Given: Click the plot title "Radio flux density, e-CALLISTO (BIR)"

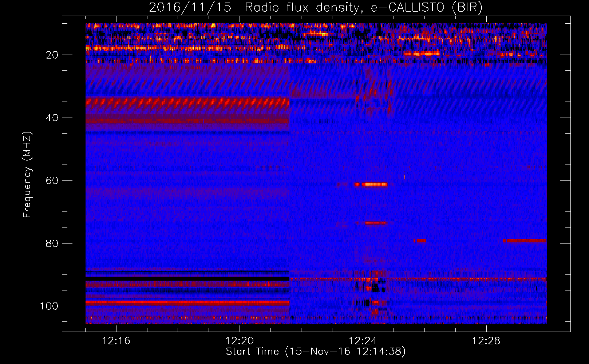Looking at the screenshot, I should [363, 8].
